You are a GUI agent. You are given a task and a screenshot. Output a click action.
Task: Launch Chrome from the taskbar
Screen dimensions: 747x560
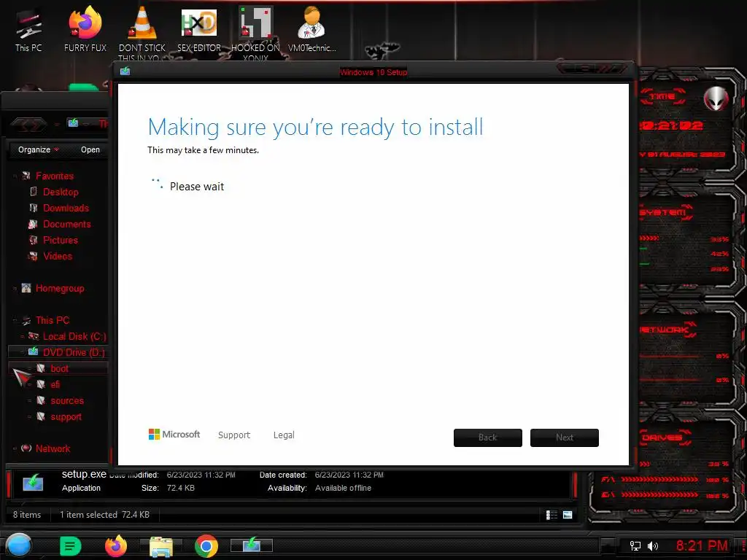click(x=206, y=546)
